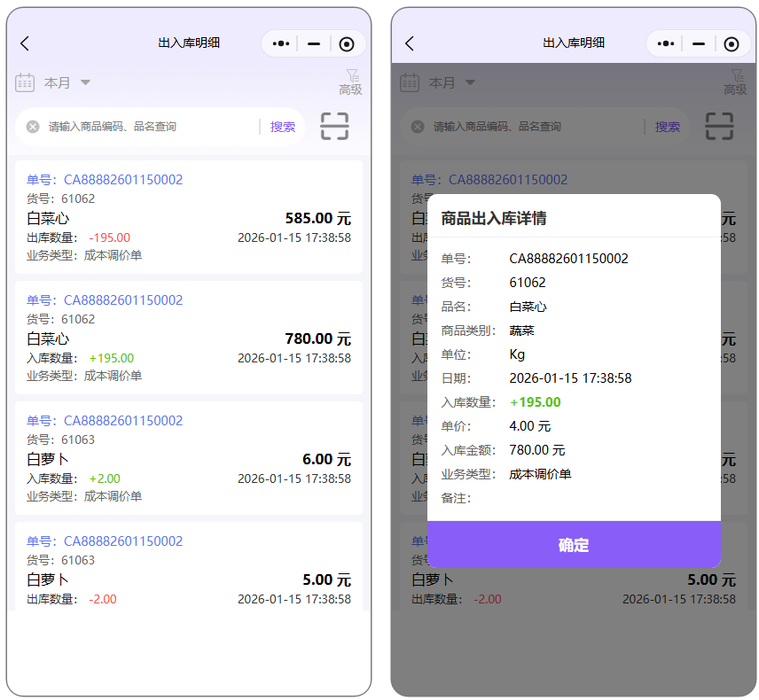Minimize mini program on left screen

[314, 44]
